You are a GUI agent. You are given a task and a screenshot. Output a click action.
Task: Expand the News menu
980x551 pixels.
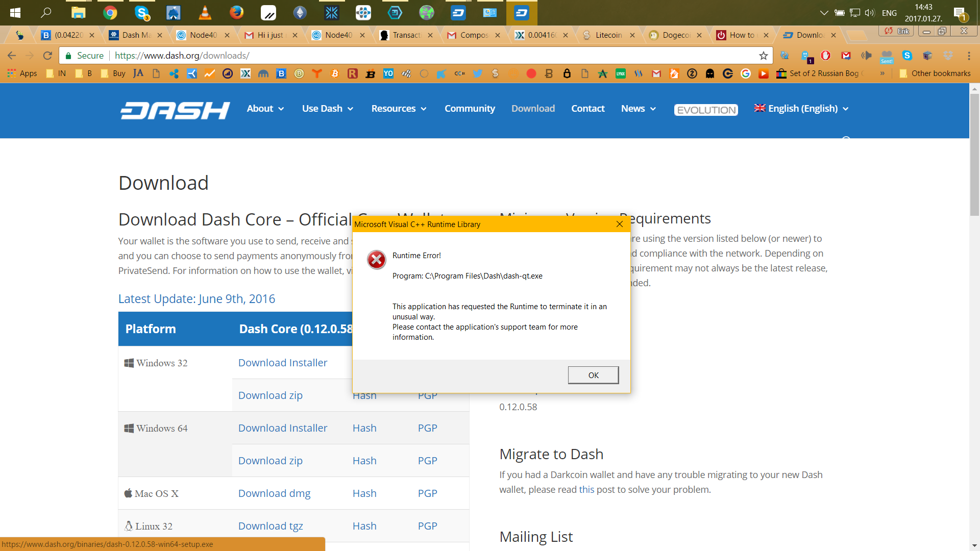point(638,109)
